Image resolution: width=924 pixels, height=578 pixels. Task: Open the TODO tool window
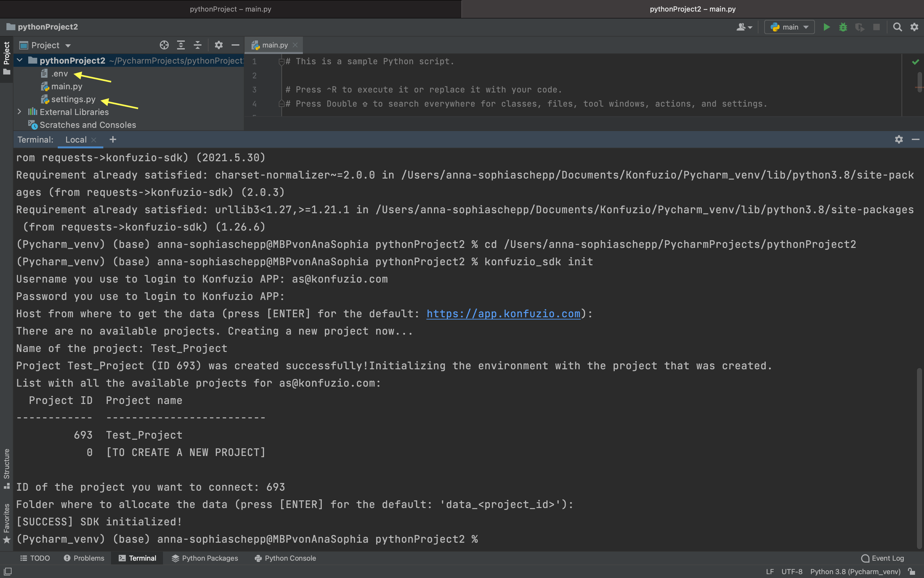(x=35, y=558)
